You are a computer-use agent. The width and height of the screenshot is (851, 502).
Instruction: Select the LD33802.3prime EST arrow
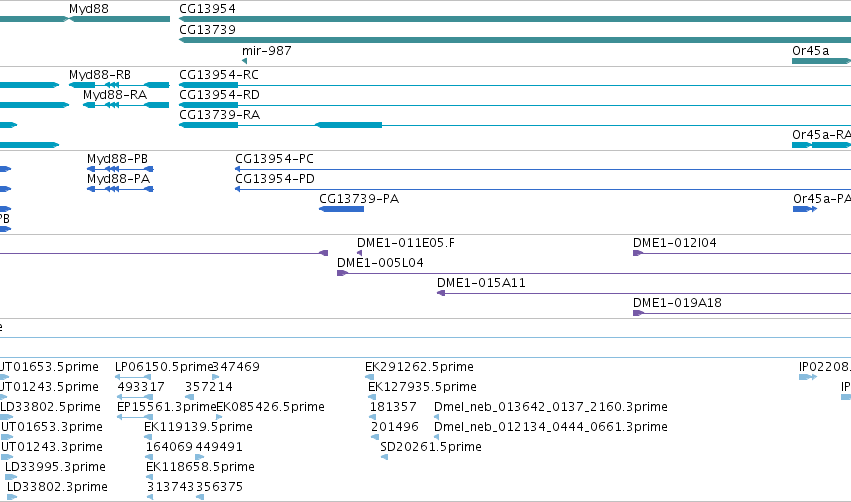[x=12, y=497]
